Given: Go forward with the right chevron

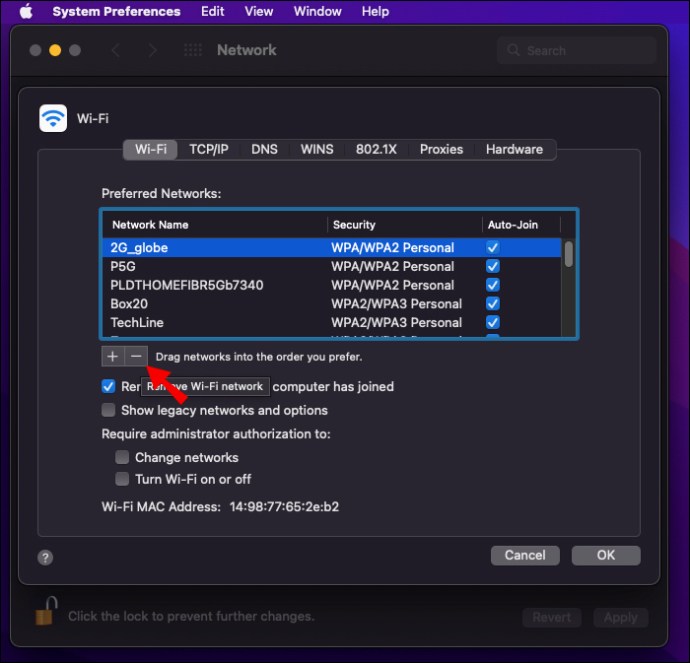Looking at the screenshot, I should [152, 50].
